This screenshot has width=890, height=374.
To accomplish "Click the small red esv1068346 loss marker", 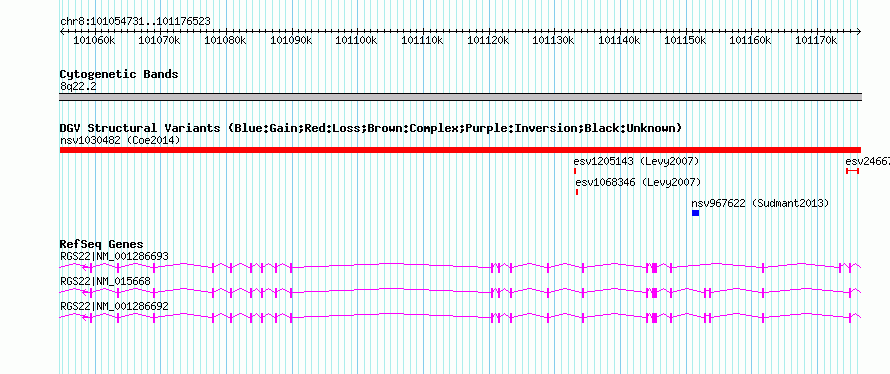I will 577,192.
